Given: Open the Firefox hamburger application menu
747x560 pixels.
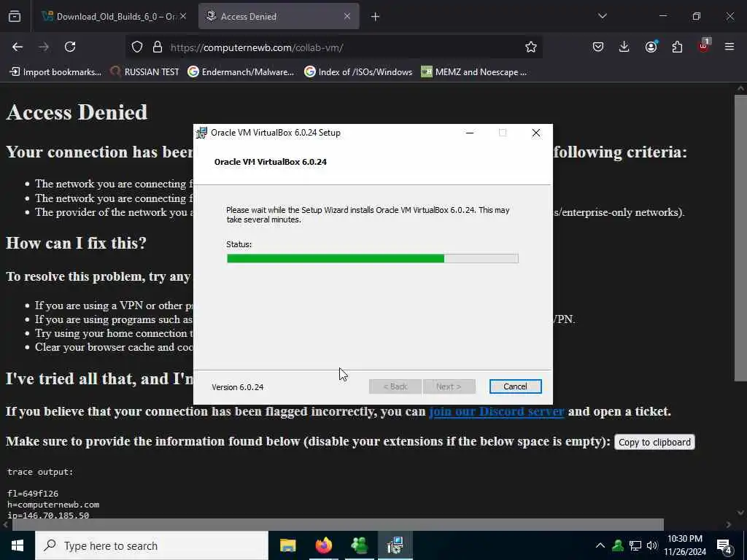Looking at the screenshot, I should coord(729,47).
